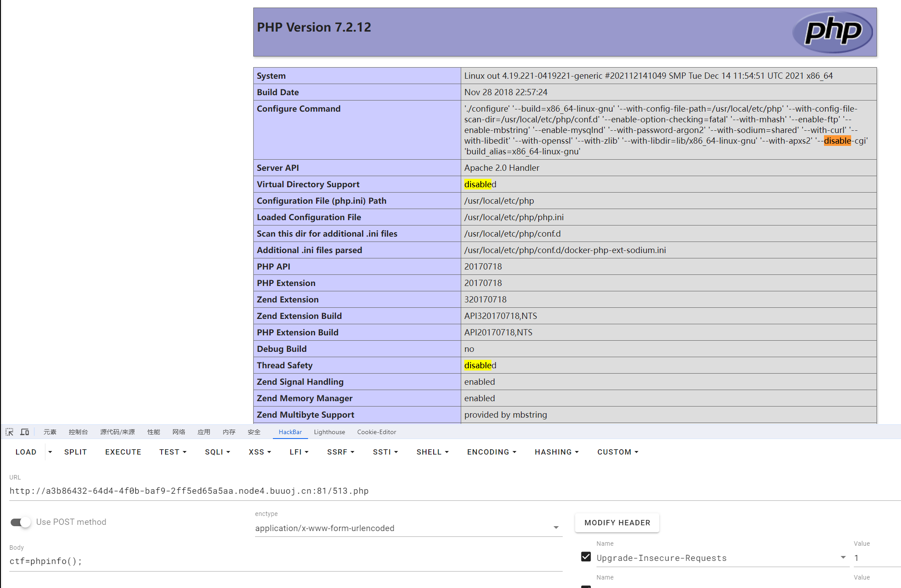Image resolution: width=901 pixels, height=588 pixels.
Task: Open the 源代码/来源 devtools tab
Action: pos(118,432)
